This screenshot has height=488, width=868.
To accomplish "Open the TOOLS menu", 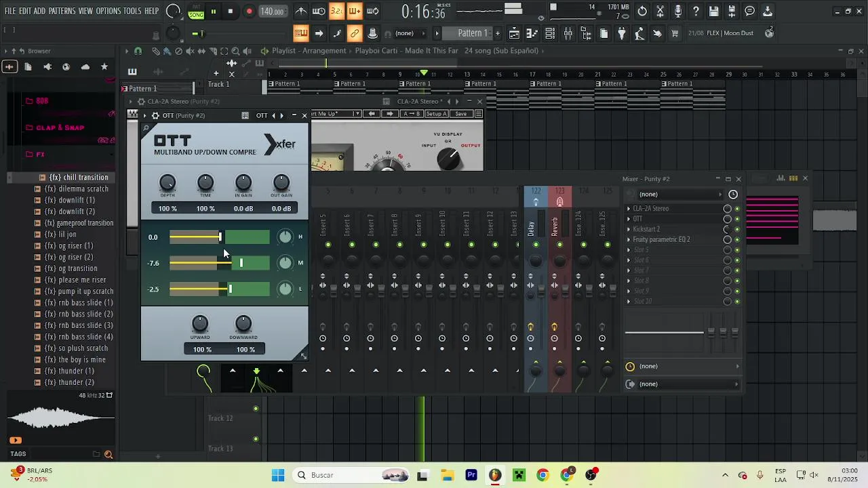I will (x=132, y=11).
